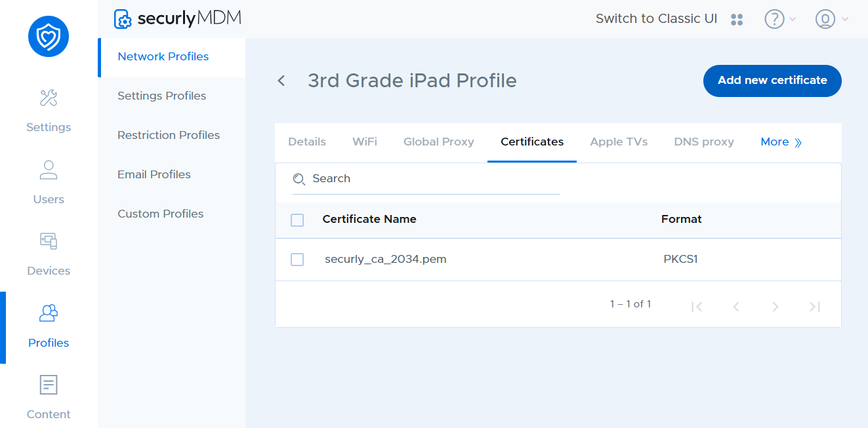Click the apps grid icon
The image size is (868, 428).
pyautogui.click(x=737, y=20)
